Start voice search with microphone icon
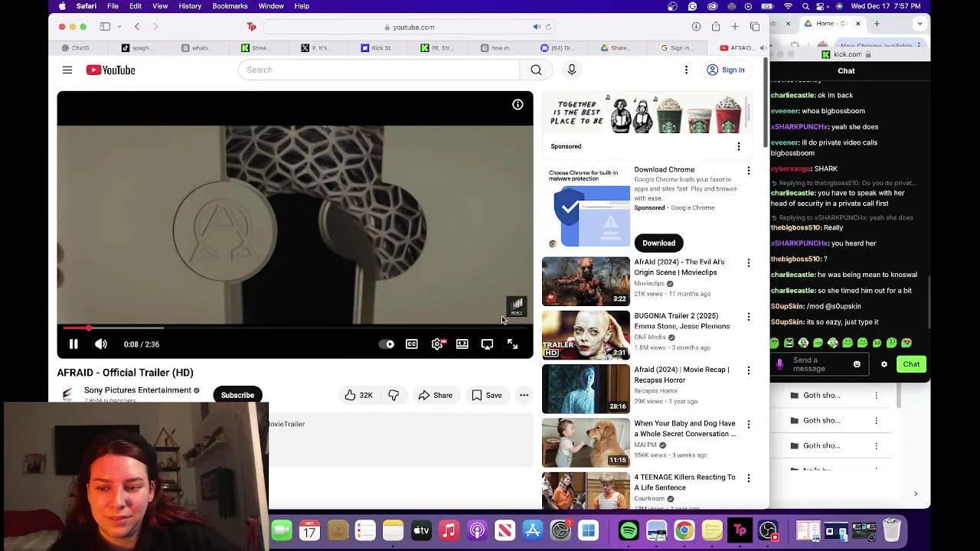Viewport: 980px width, 551px height. pyautogui.click(x=571, y=70)
